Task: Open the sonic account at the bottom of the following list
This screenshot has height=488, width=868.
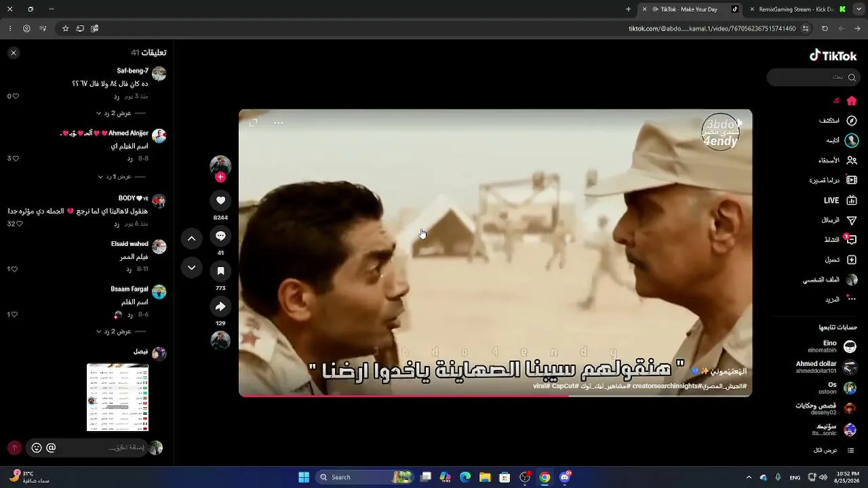Action: tap(835, 430)
